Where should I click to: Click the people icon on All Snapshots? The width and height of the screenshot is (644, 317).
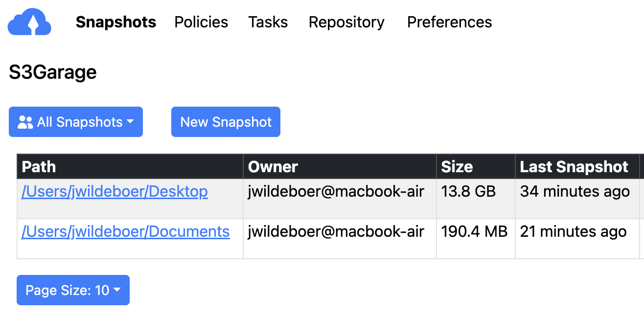coord(25,122)
